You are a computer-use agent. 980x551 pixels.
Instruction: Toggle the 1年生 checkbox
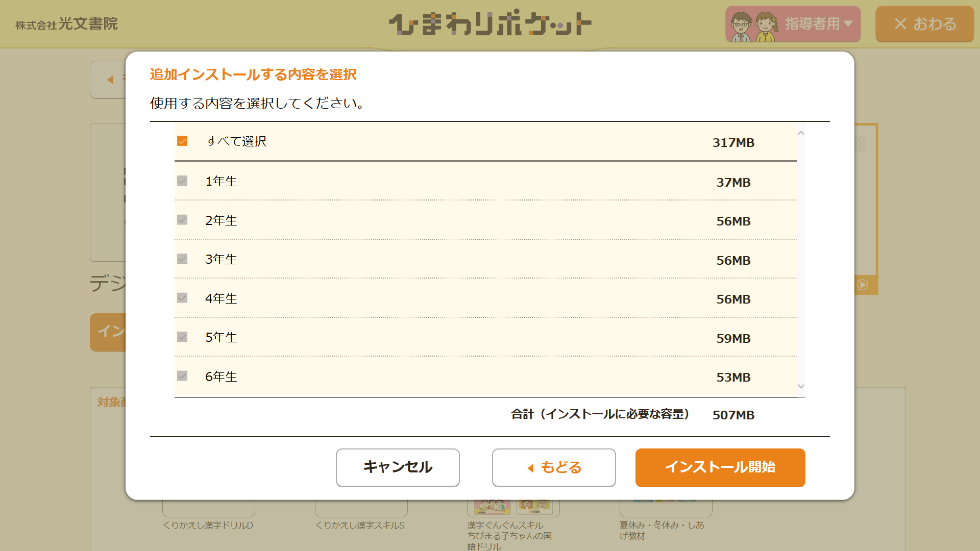click(182, 181)
